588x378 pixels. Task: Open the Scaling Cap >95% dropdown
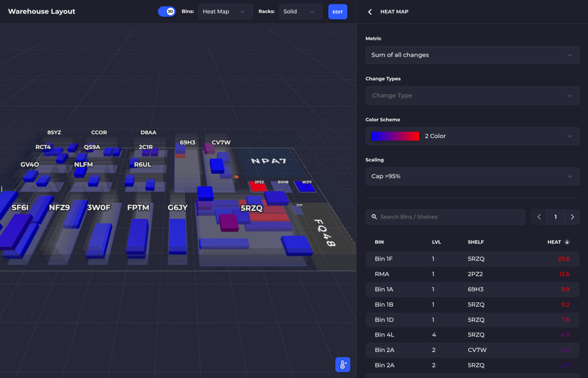pos(472,176)
